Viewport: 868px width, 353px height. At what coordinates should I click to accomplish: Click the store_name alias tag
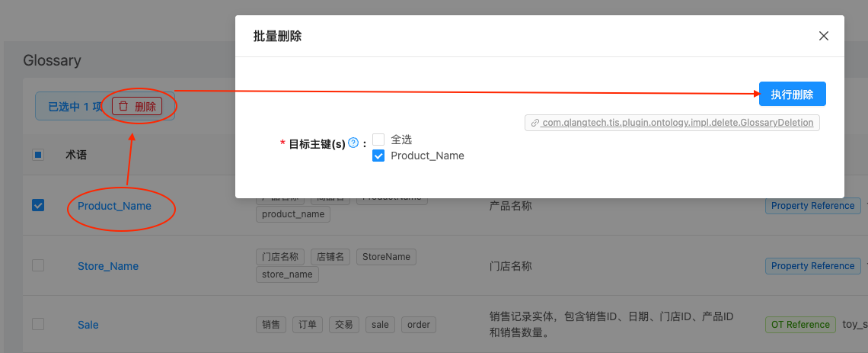[x=287, y=274]
